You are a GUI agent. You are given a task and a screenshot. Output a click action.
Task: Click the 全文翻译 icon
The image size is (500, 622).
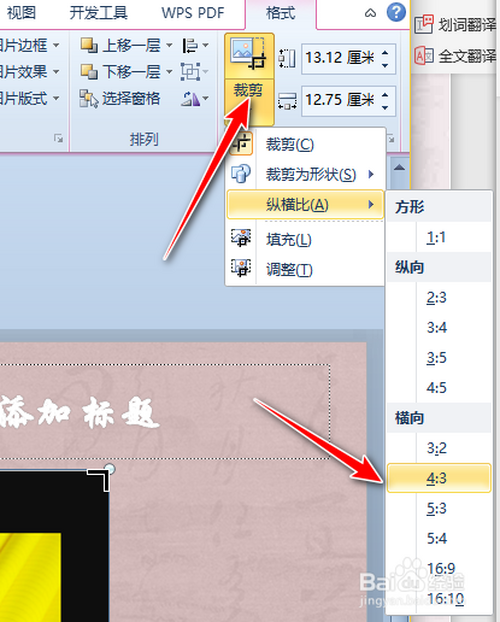(424, 56)
